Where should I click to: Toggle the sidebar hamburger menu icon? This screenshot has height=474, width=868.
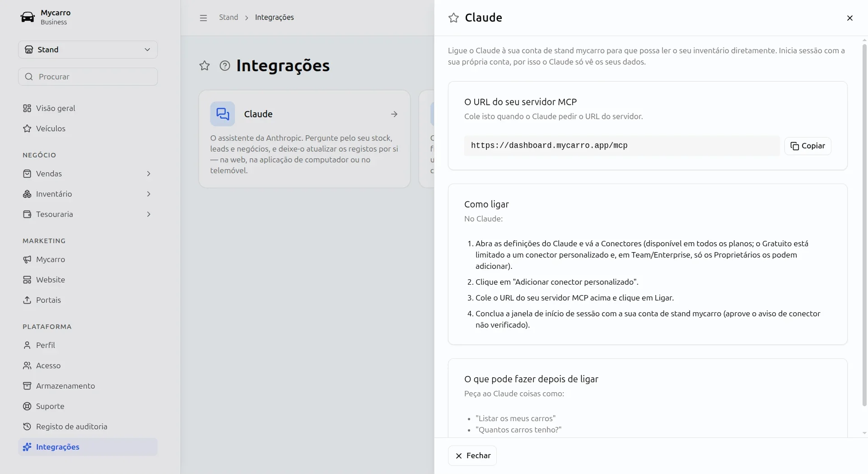pos(203,18)
